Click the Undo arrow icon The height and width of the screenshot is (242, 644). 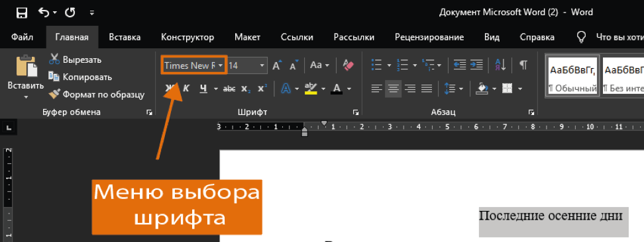click(44, 13)
